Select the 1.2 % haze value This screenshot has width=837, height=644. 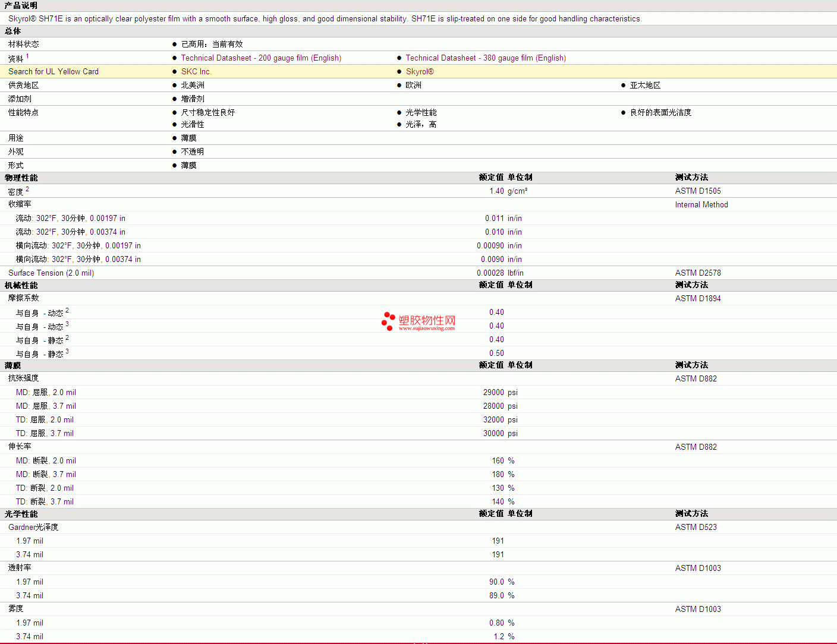coord(504,636)
